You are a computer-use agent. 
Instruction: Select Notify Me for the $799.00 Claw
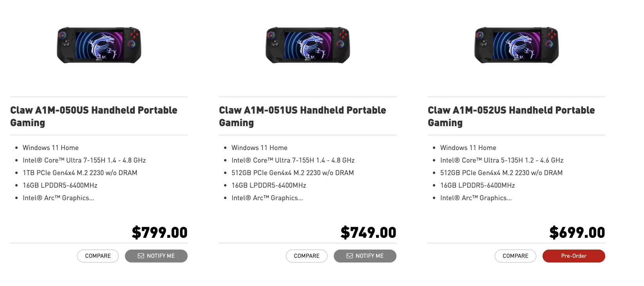[x=156, y=256]
